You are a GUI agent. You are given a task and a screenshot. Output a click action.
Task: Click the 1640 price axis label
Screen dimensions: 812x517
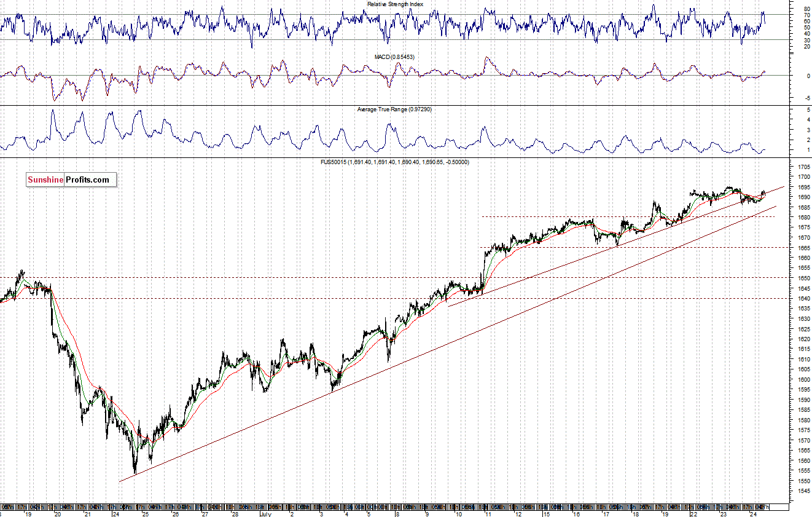pyautogui.click(x=803, y=299)
